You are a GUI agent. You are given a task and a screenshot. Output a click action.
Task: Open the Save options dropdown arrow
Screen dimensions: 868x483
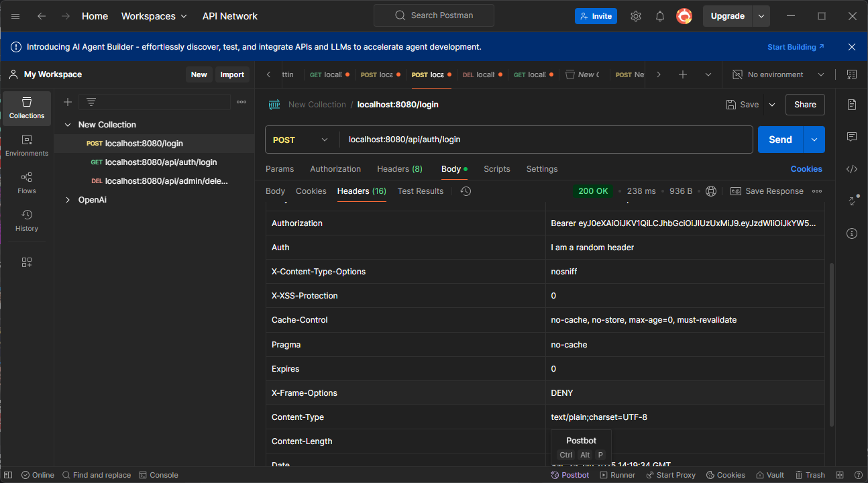772,105
